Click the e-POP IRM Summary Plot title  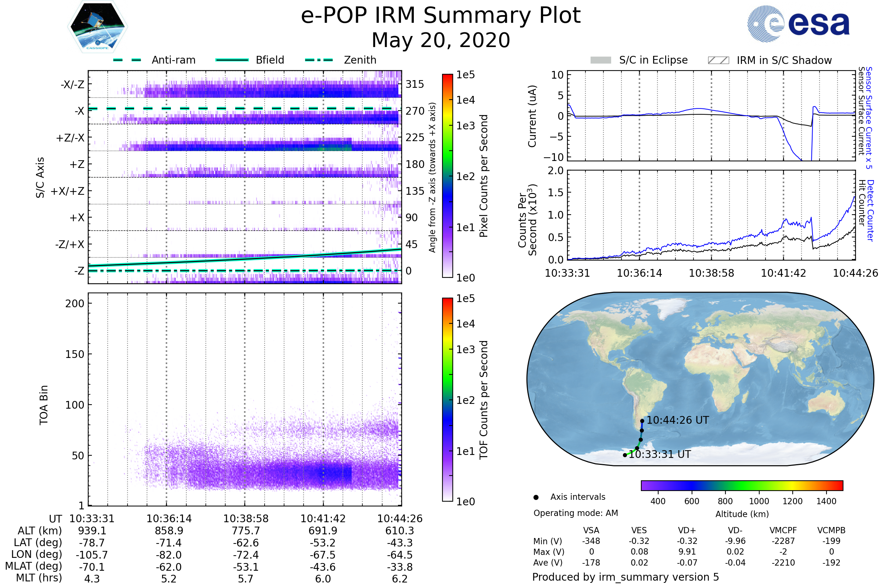coord(441,16)
